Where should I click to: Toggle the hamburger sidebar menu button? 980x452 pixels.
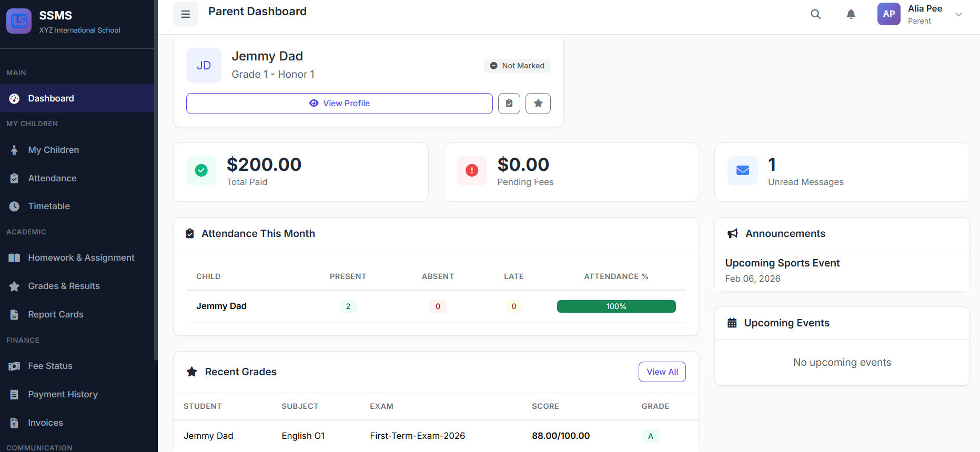point(186,14)
